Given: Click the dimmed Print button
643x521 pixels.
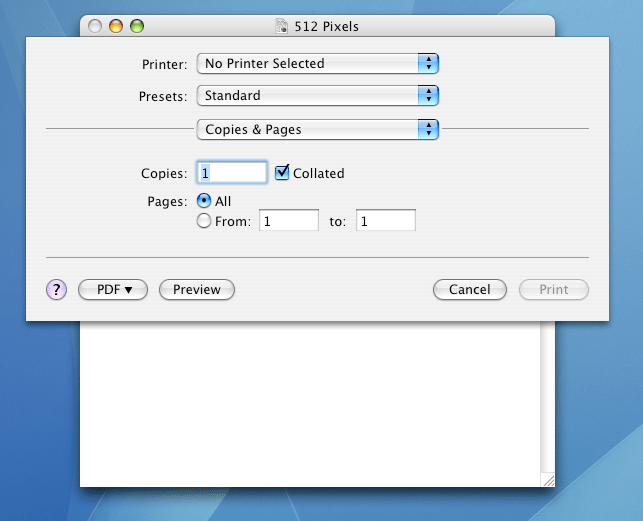Looking at the screenshot, I should pos(554,290).
